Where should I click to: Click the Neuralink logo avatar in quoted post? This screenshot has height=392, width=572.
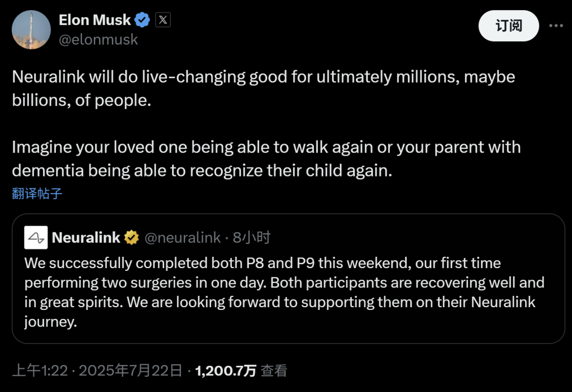pyautogui.click(x=36, y=238)
